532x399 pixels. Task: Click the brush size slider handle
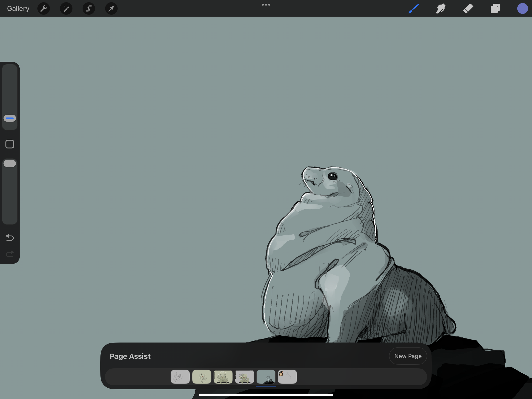tap(10, 118)
